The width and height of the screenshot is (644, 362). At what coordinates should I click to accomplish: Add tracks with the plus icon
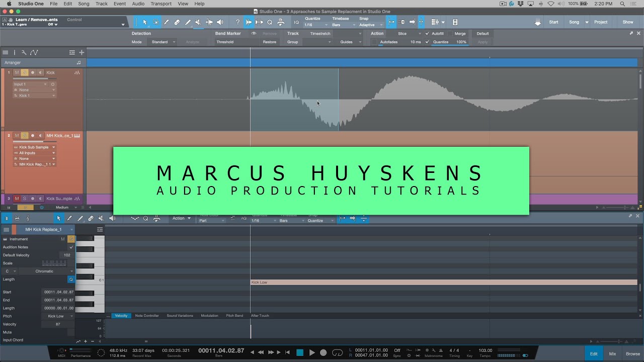(82, 52)
